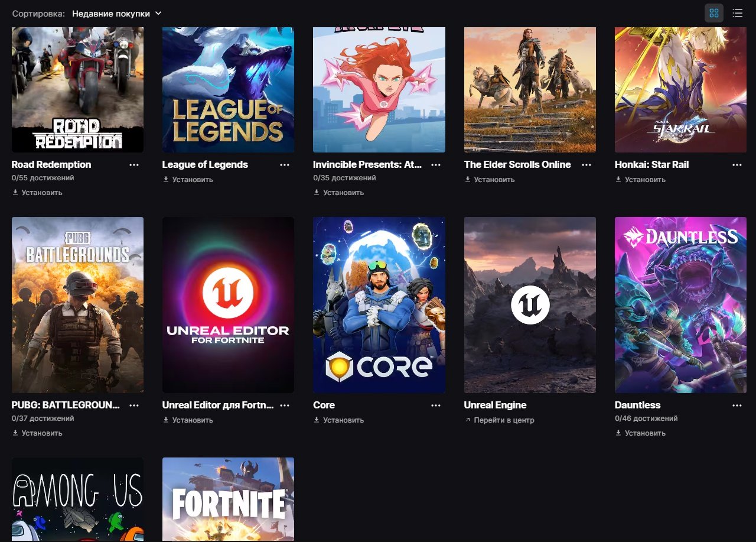
Task: Switch to list view layout
Action: point(737,13)
